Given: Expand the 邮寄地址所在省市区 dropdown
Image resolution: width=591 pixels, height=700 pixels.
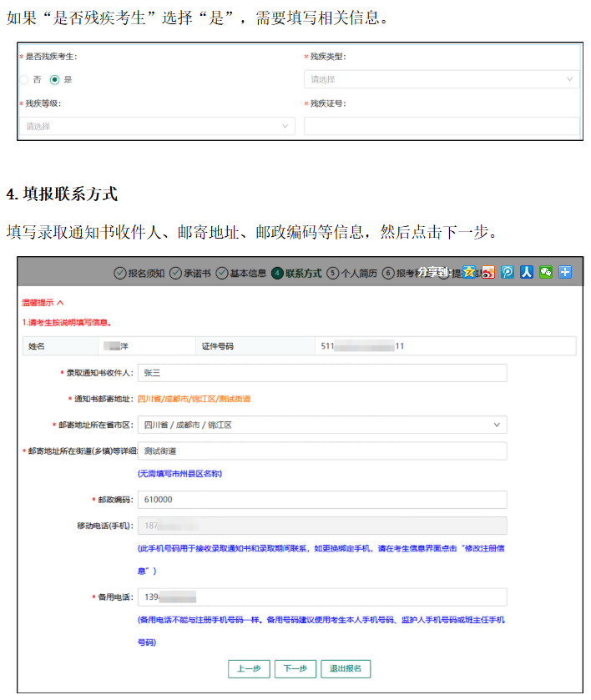Looking at the screenshot, I should (x=322, y=425).
